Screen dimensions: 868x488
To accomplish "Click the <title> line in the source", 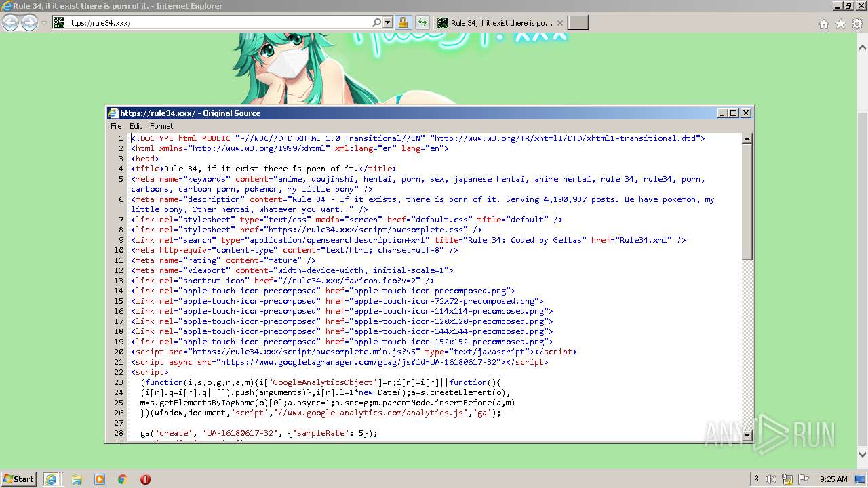I will pyautogui.click(x=264, y=169).
